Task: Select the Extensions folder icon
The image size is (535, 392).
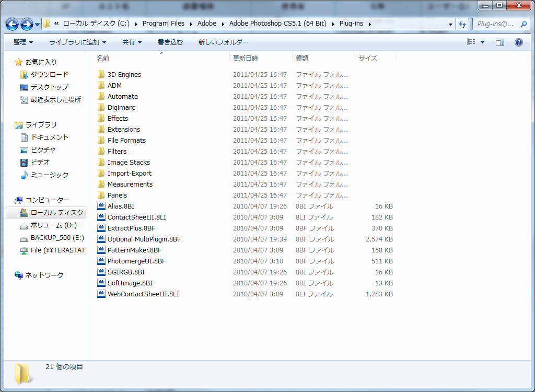Action: pos(101,129)
